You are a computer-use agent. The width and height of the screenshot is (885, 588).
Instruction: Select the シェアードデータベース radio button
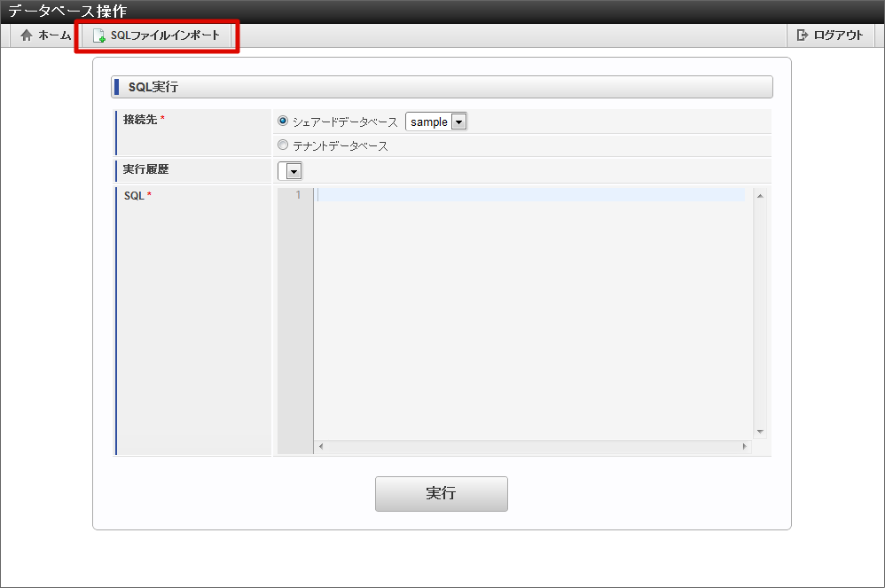click(283, 121)
